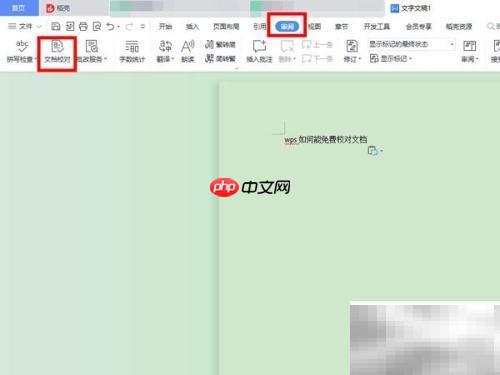
Task: Click the delete comment icon
Action: [x=286, y=47]
